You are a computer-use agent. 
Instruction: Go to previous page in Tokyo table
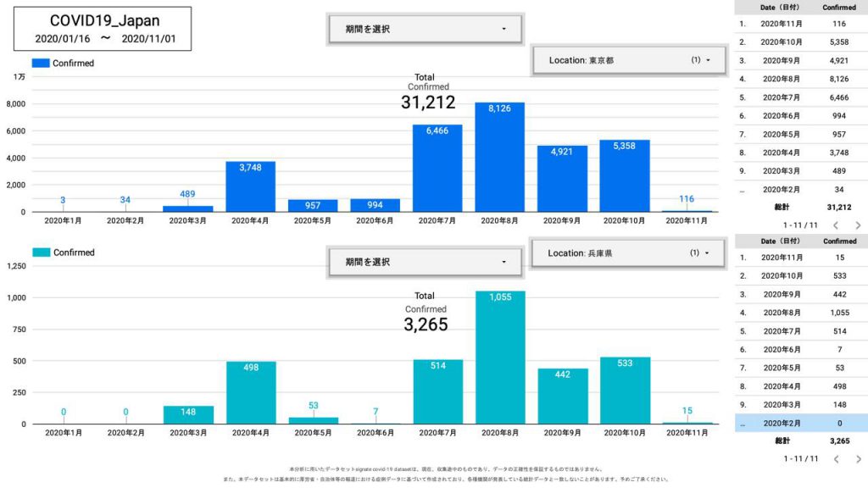point(835,225)
